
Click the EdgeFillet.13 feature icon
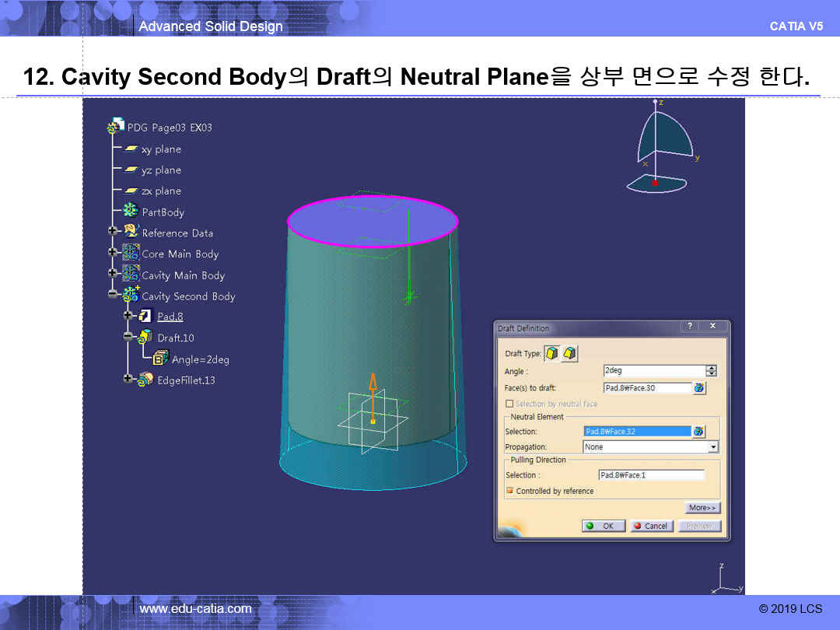click(x=145, y=380)
